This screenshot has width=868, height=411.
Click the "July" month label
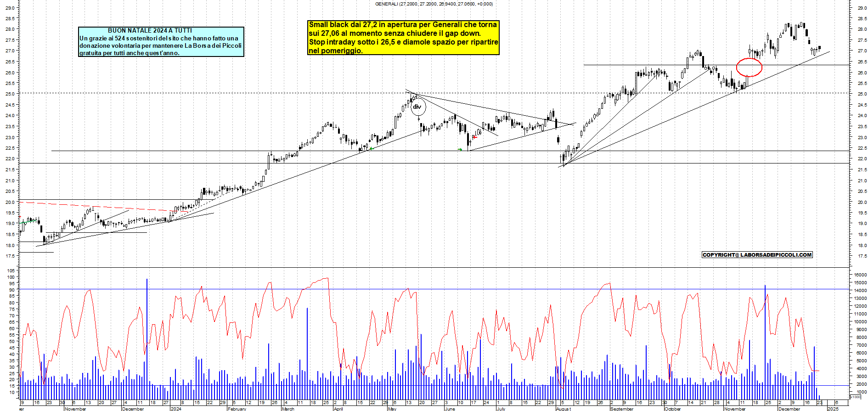point(501,409)
